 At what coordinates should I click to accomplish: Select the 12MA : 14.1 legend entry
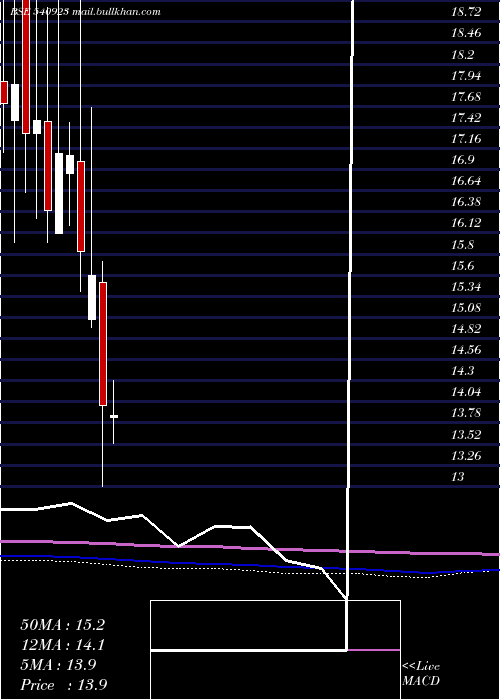coord(62,645)
